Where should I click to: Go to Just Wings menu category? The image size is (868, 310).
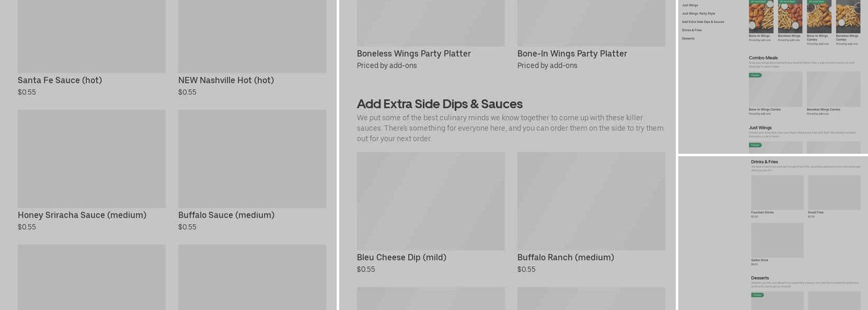[689, 5]
